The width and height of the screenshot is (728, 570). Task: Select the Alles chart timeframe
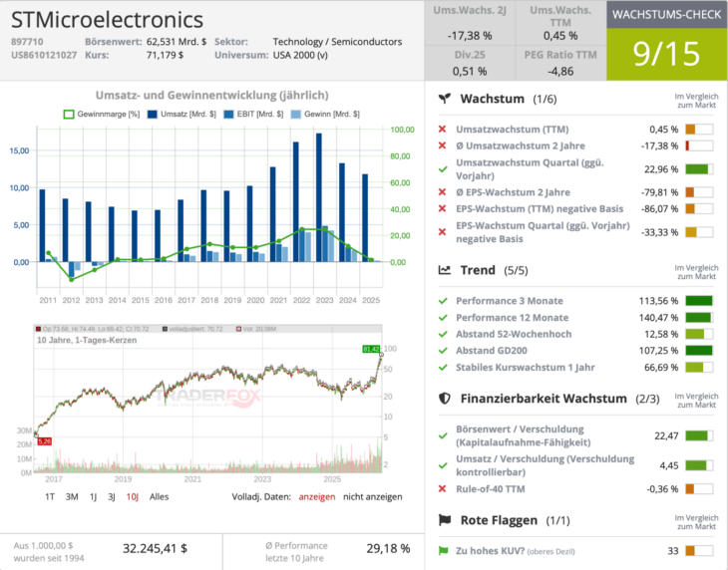159,496
